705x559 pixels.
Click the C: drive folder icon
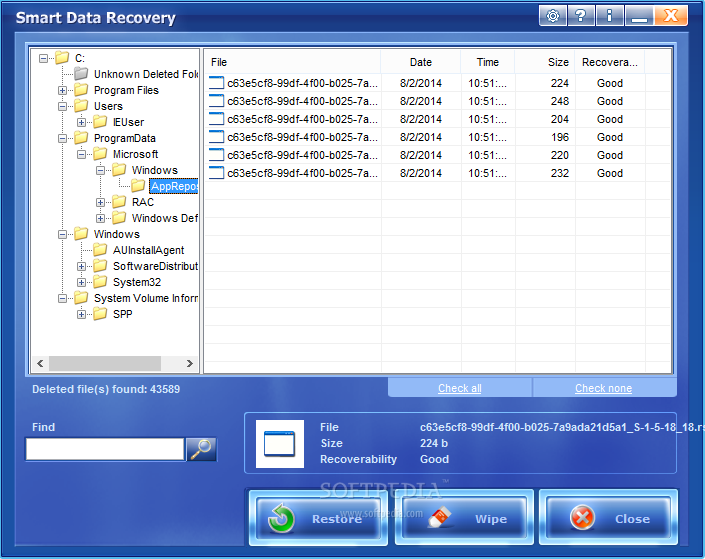pos(62,58)
